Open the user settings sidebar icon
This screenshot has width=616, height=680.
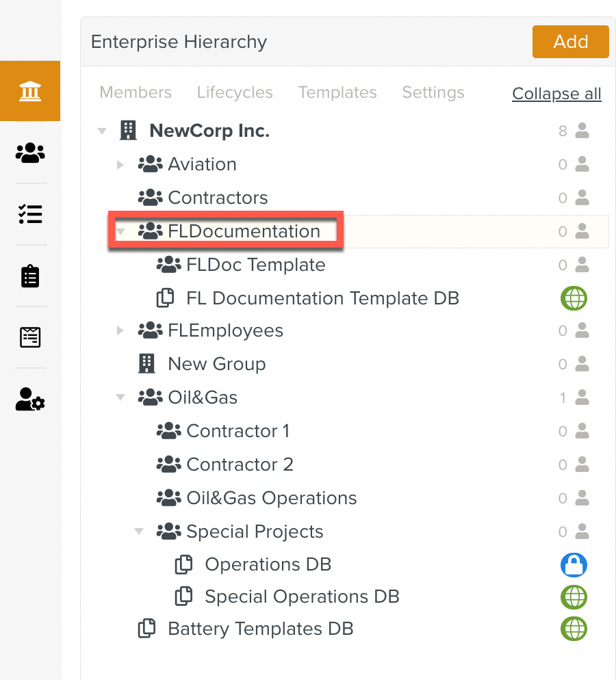coord(30,399)
